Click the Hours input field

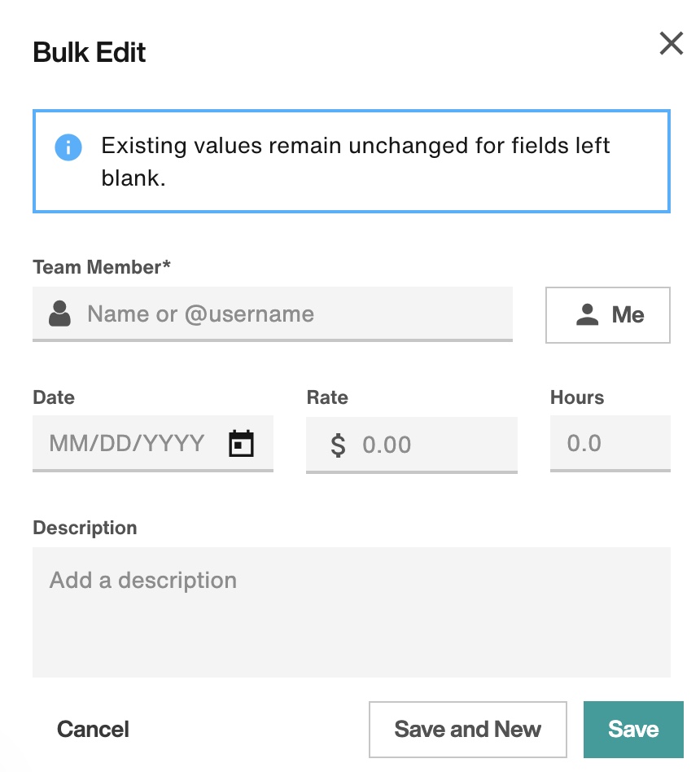[x=610, y=444]
